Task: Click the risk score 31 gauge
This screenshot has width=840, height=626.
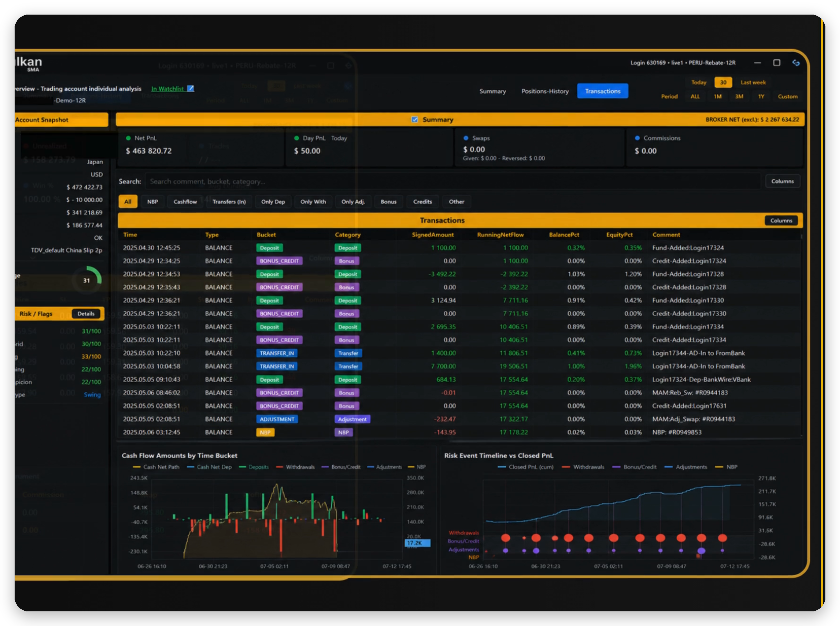Action: click(x=87, y=280)
